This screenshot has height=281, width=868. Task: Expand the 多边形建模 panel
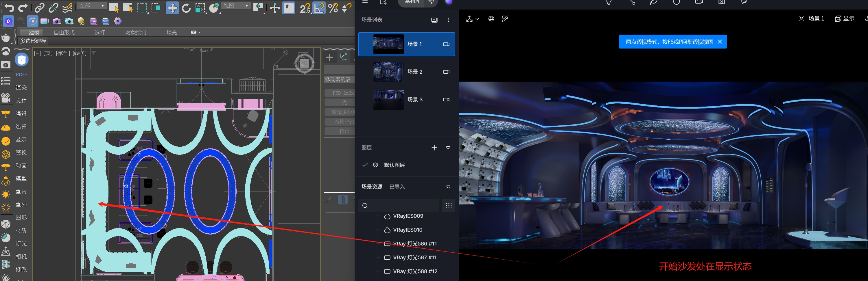[33, 41]
